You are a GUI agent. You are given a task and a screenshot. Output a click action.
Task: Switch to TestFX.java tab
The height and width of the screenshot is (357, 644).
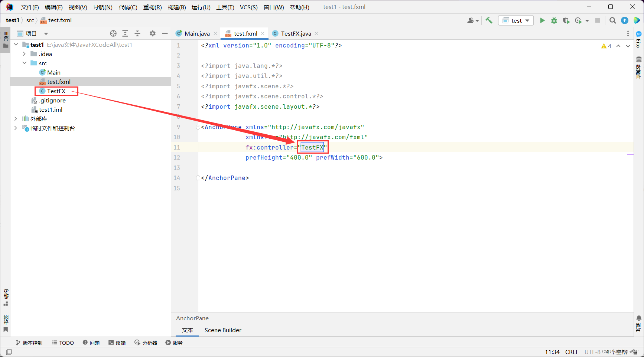pyautogui.click(x=296, y=33)
